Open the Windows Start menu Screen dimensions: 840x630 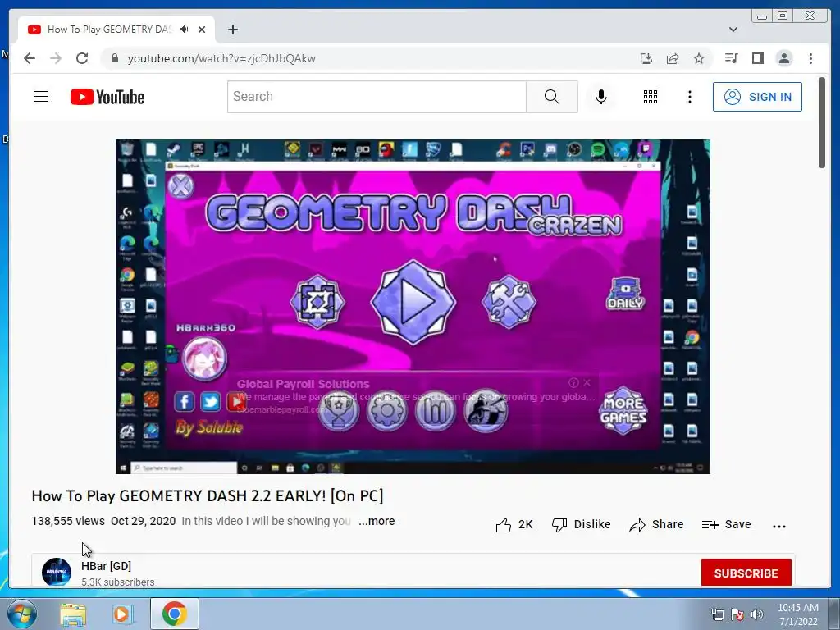[22, 614]
